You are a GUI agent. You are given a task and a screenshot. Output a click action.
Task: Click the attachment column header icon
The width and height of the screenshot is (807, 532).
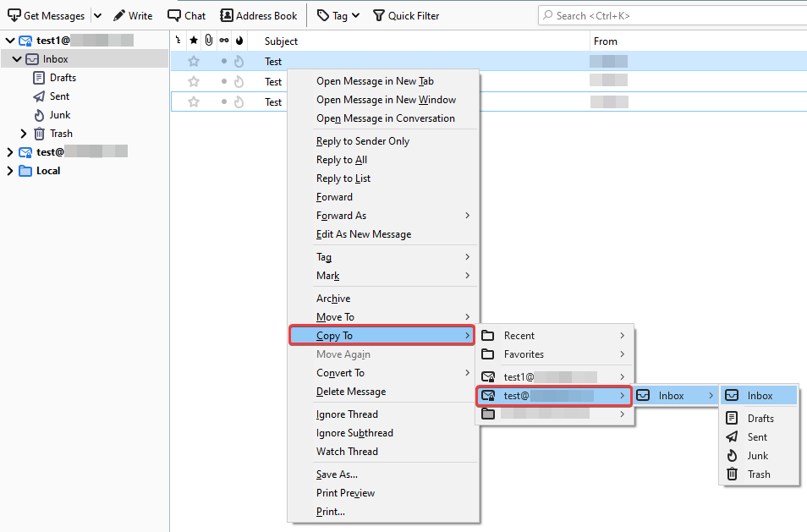tap(208, 41)
